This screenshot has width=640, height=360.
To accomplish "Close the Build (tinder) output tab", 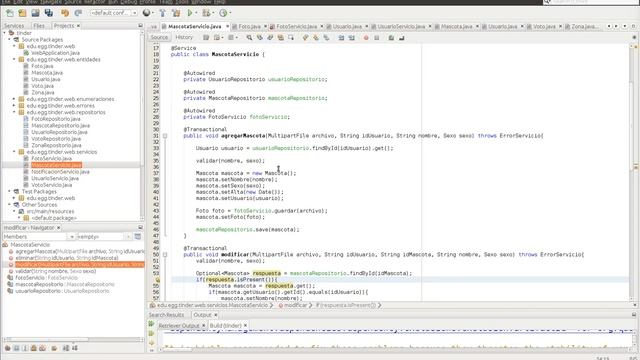I will tap(245, 326).
